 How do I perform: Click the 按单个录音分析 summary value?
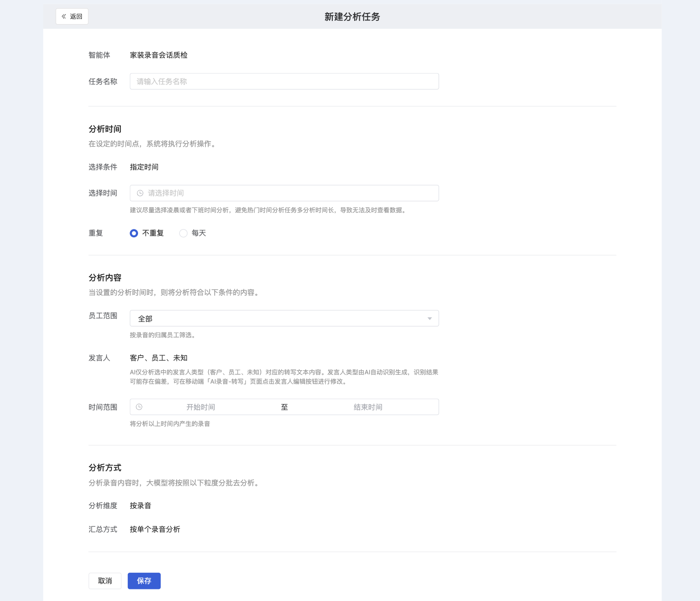coord(155,529)
